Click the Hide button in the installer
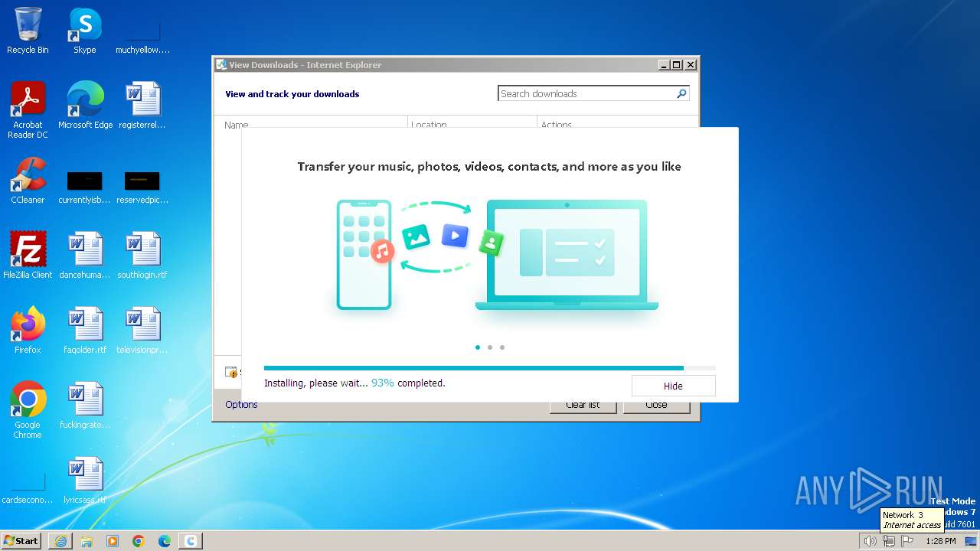980x551 pixels. pos(673,386)
